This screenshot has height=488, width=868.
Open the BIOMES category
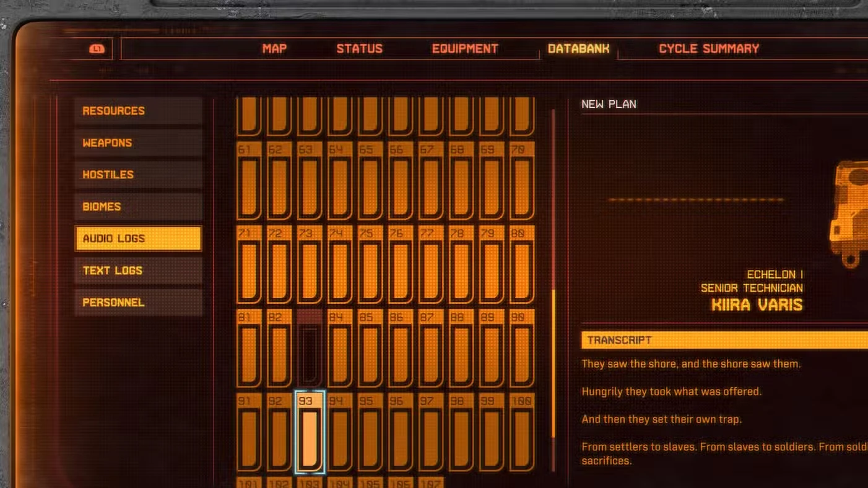(139, 207)
